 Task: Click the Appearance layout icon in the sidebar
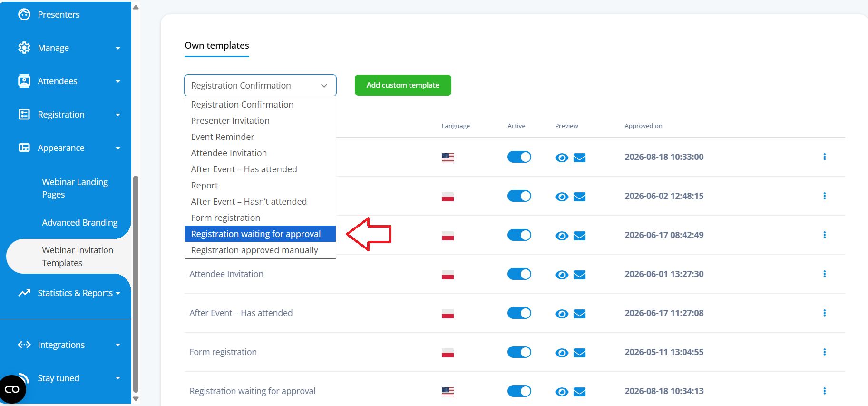(x=24, y=148)
